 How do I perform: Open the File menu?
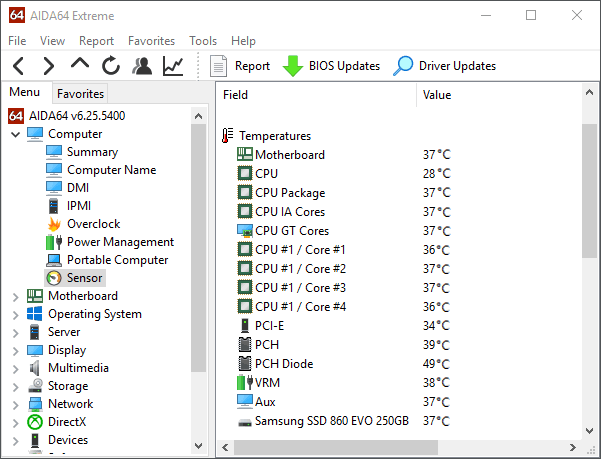click(17, 41)
